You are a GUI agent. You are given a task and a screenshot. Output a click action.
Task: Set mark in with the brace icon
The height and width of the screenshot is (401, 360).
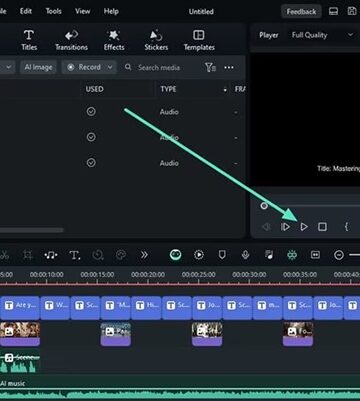click(x=346, y=227)
